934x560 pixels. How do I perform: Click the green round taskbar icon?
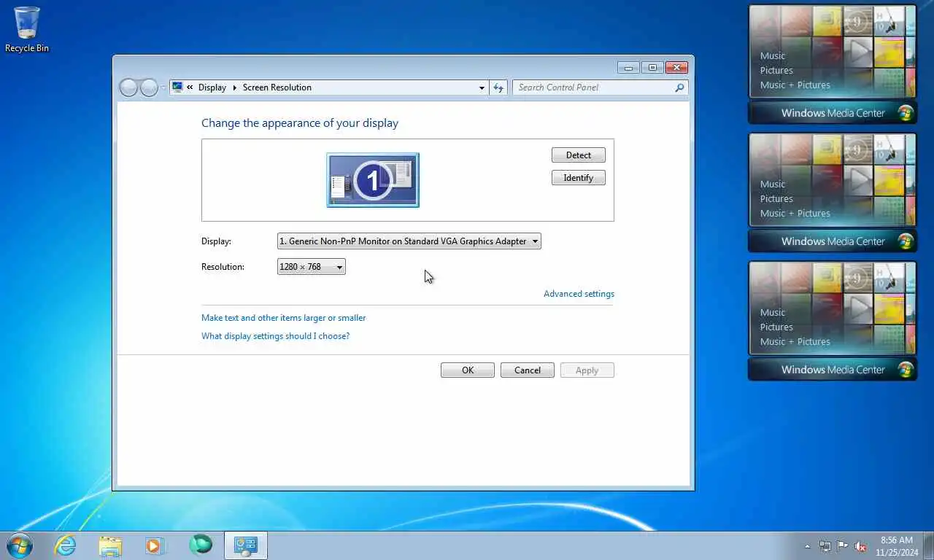point(201,545)
